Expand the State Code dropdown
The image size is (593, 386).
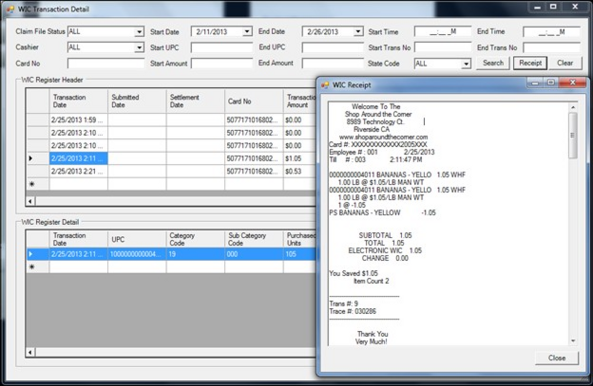[466, 64]
